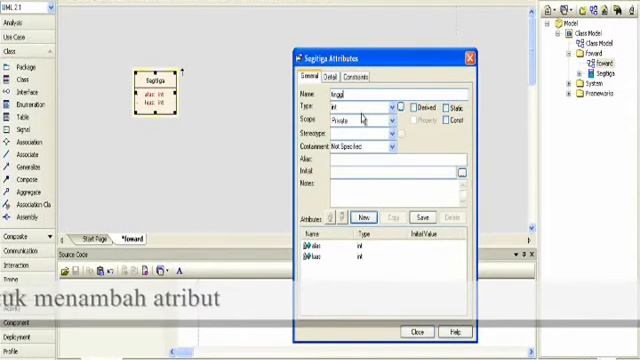
Task: Click binoculars search icon in Project Browser
Action: [x=618, y=11]
